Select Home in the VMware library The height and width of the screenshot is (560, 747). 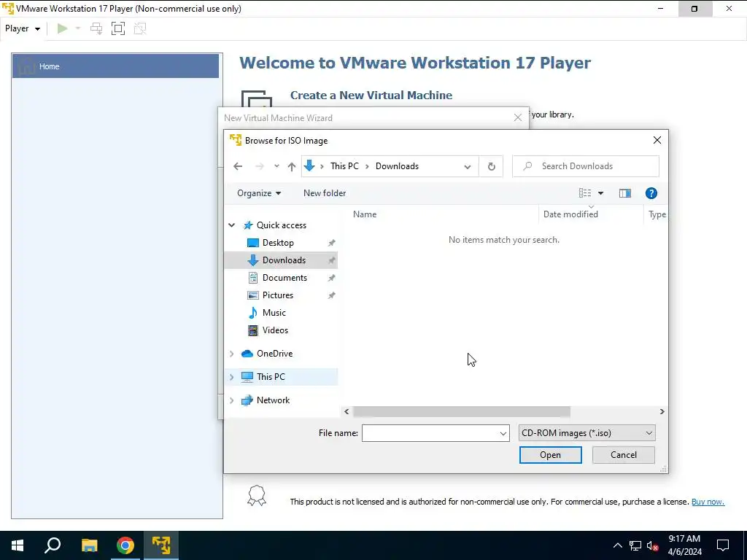[x=116, y=66]
